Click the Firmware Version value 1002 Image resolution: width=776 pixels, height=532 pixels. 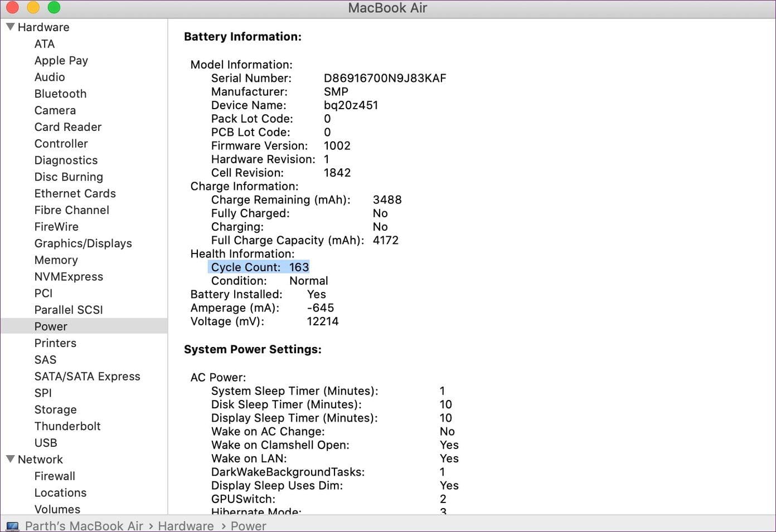[337, 146]
